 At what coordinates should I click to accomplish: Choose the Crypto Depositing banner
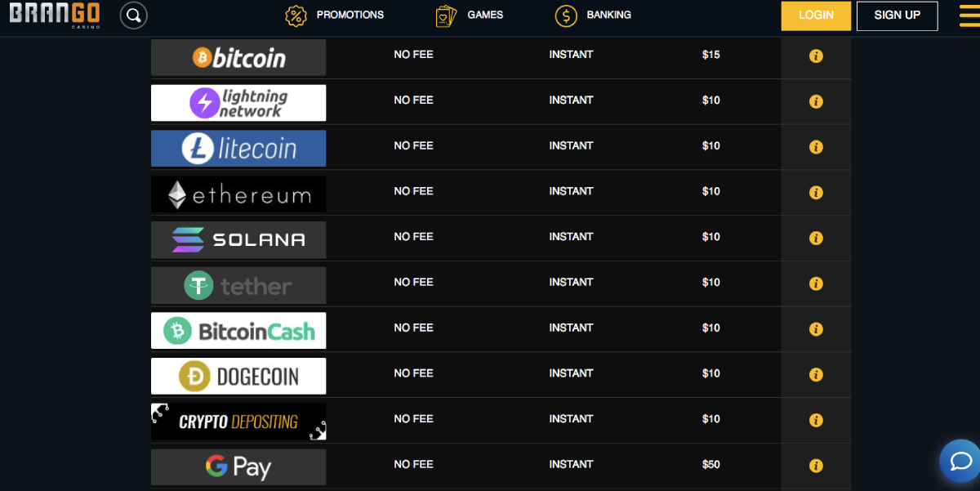(238, 422)
